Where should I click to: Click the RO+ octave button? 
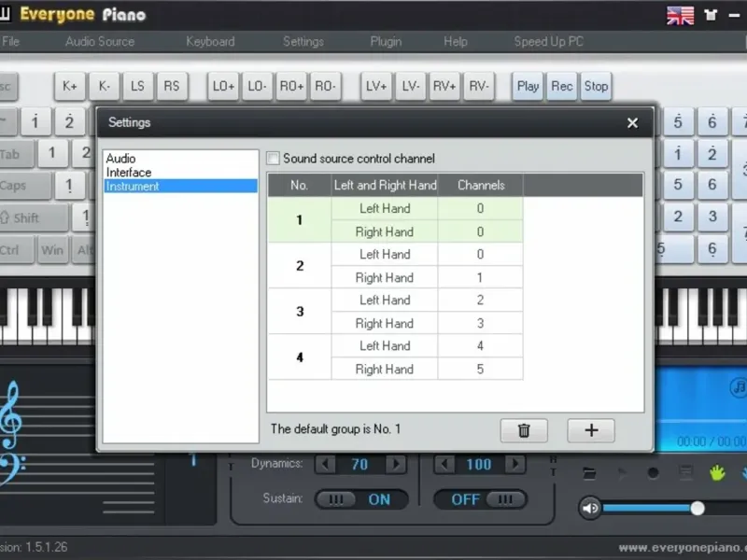[x=291, y=86]
